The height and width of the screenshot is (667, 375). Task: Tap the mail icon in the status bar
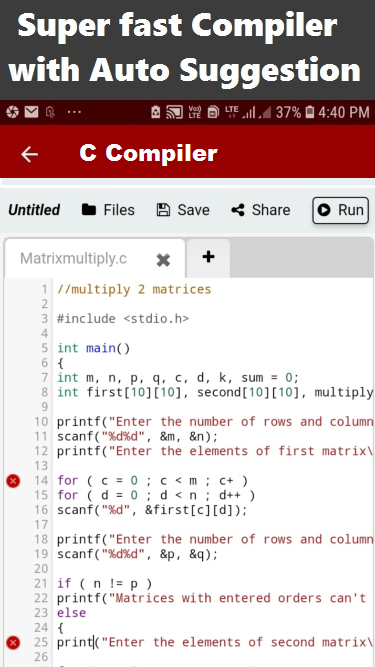31,112
